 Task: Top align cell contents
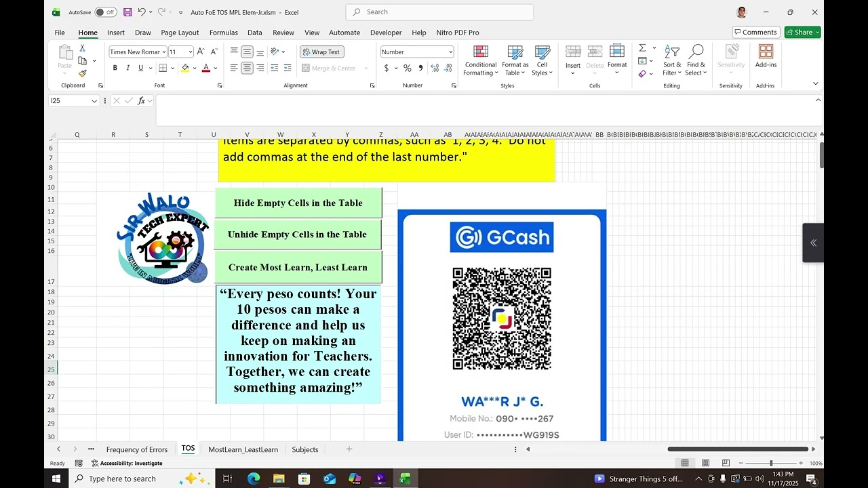(x=234, y=52)
